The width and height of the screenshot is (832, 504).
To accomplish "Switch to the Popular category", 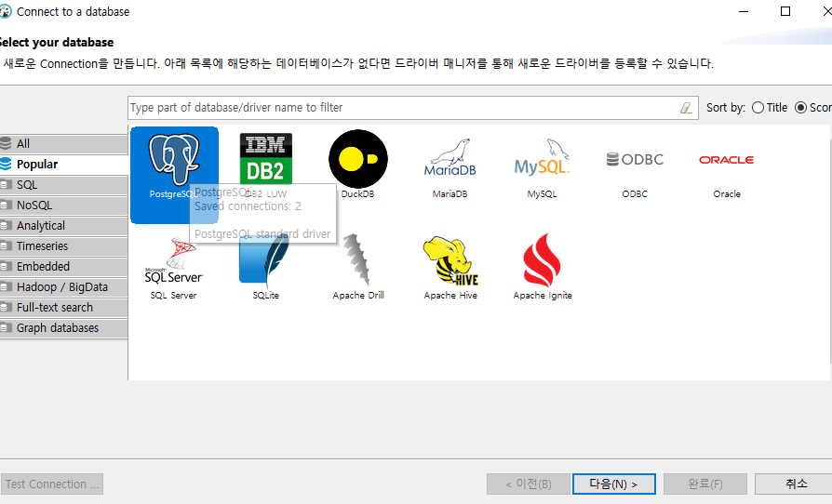I will coord(63,165).
